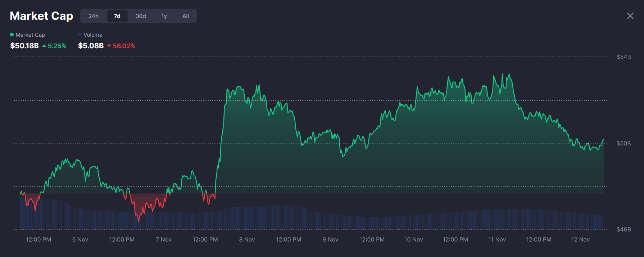Click the 12 Nov date label

[x=580, y=239]
